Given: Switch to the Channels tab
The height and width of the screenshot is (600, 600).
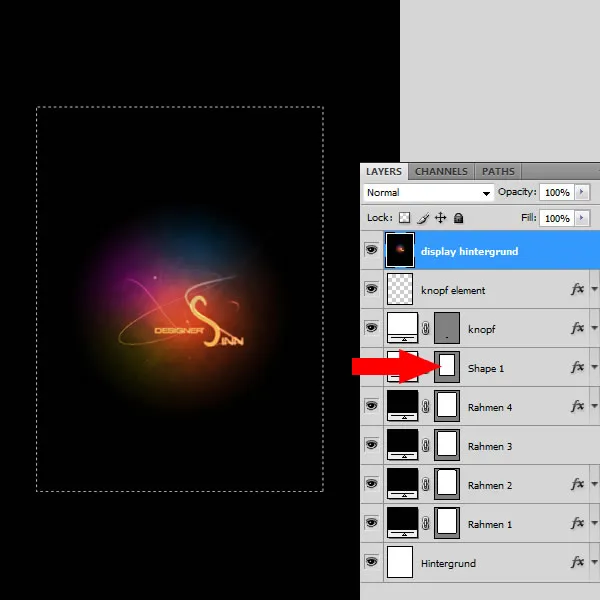Looking at the screenshot, I should point(441,171).
